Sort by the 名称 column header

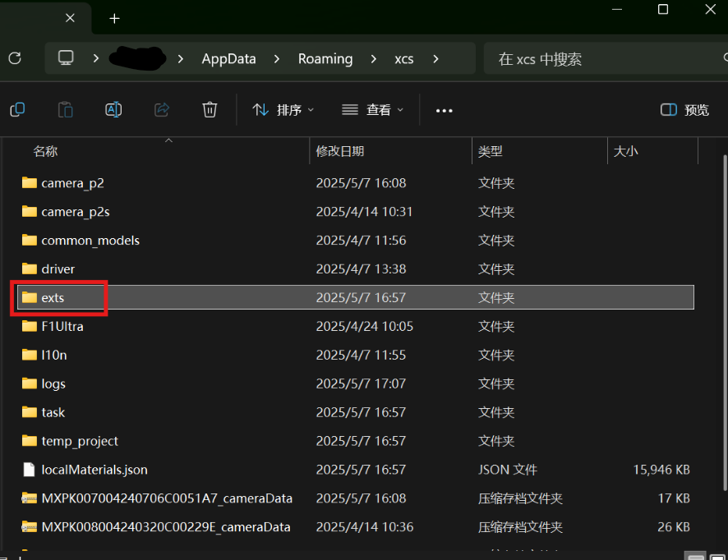click(45, 151)
